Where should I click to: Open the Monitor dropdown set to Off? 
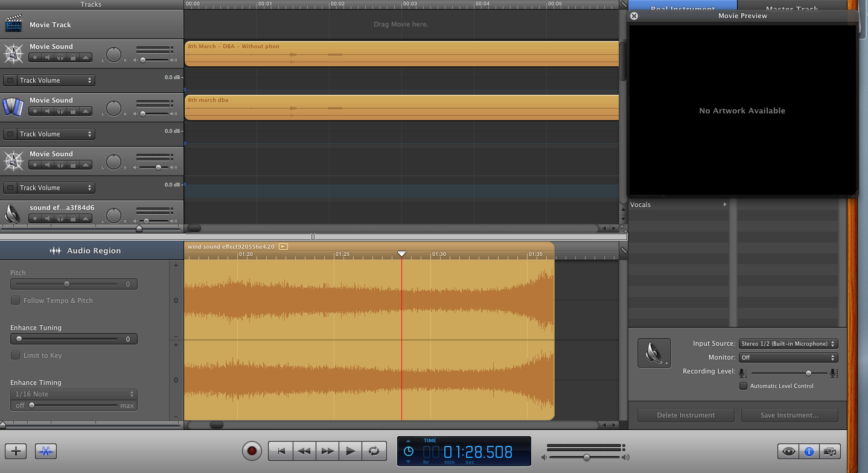[788, 358]
